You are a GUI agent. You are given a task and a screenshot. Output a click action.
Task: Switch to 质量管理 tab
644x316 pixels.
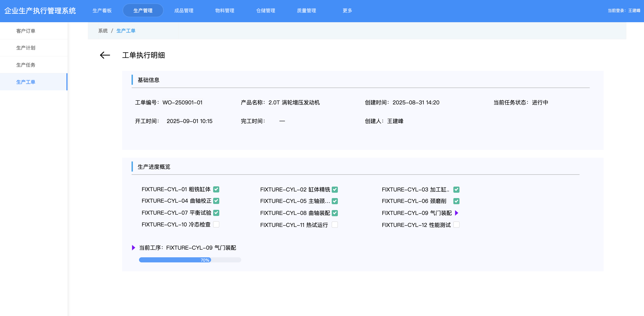306,10
